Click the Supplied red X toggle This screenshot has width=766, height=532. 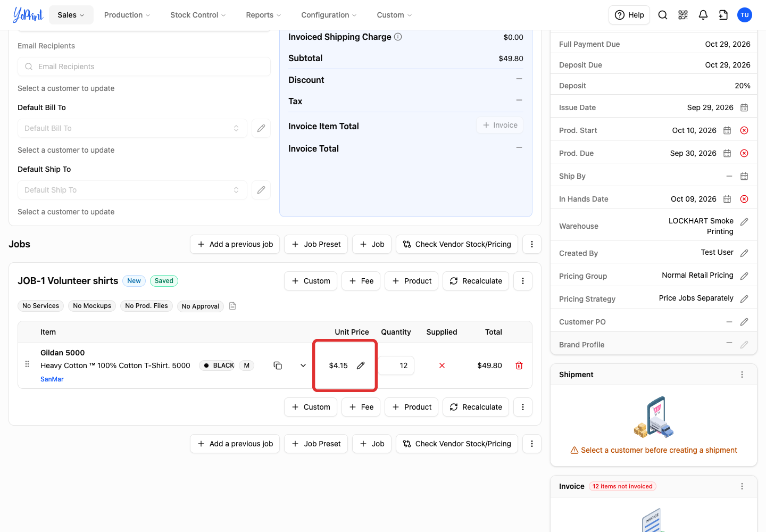tap(442, 365)
